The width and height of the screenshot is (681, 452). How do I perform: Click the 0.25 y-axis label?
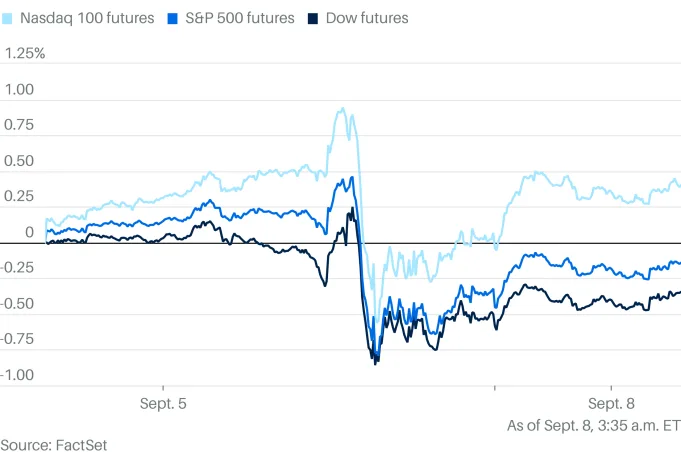(19, 196)
